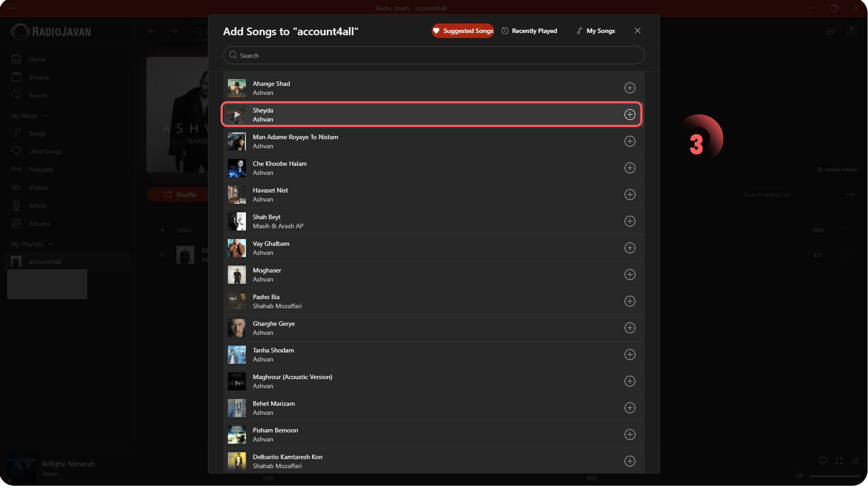Switch to My Songs tab
This screenshot has width=868, height=488.
[x=596, y=31]
